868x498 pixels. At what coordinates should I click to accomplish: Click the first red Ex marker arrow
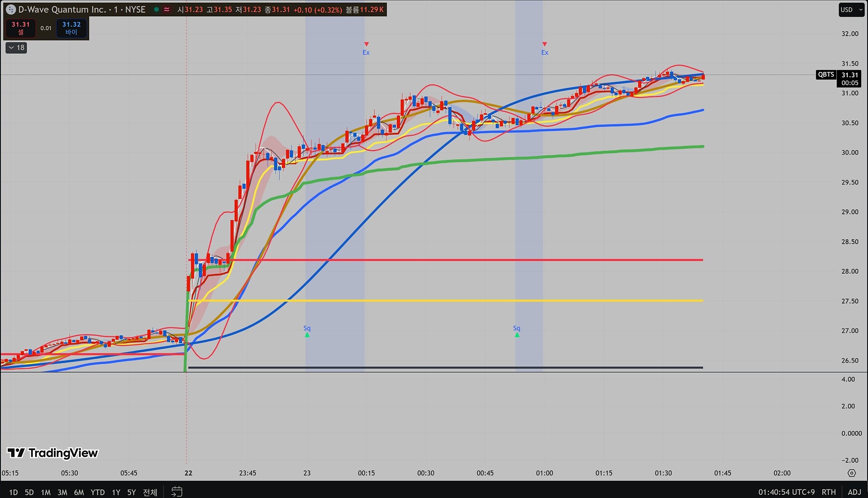[x=366, y=44]
